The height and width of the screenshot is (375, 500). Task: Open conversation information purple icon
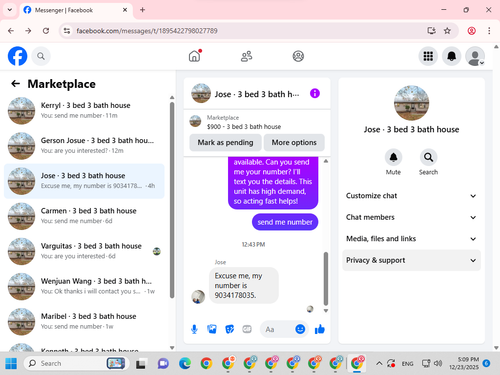(x=315, y=93)
